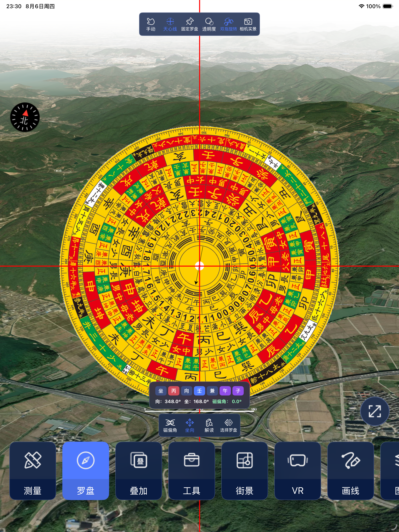399x532 pixels.
Task: Tap the Wi-Fi status icon
Action: tap(361, 6)
